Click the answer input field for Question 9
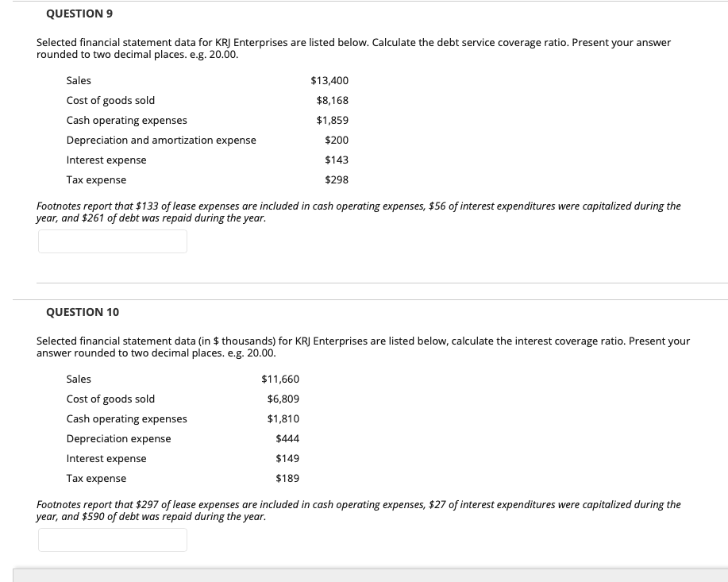This screenshot has height=582, width=728. click(112, 241)
